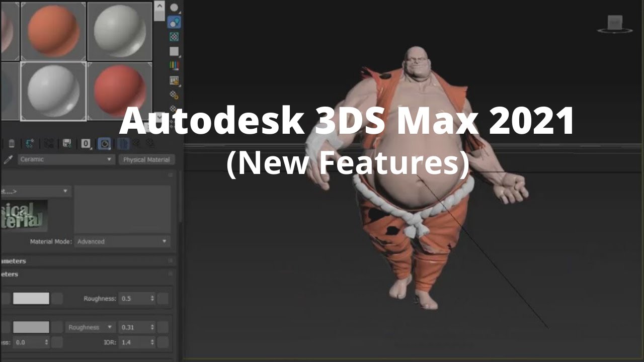This screenshot has height=362, width=644.
Task: Click the map button after Roughness 0.5
Action: [163, 299]
